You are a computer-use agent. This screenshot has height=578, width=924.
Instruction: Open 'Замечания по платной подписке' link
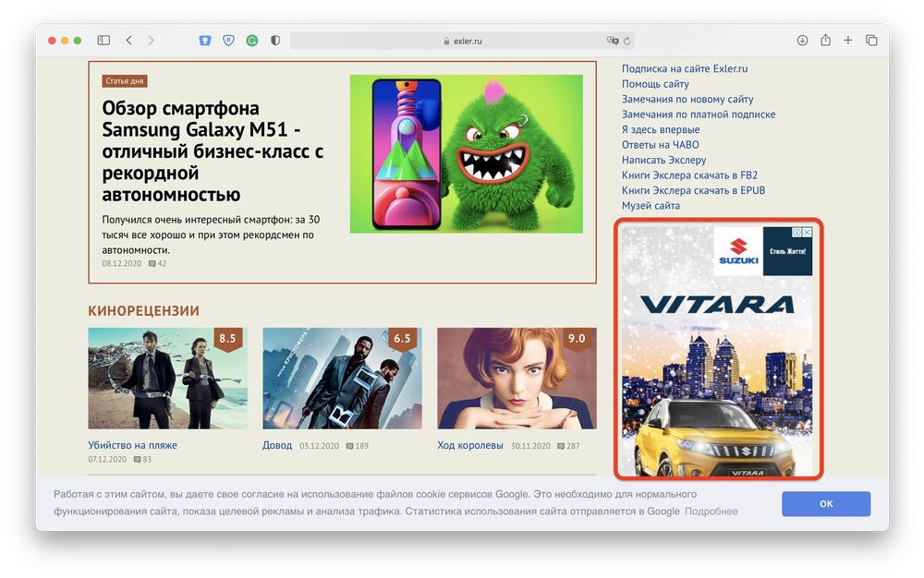(x=699, y=114)
